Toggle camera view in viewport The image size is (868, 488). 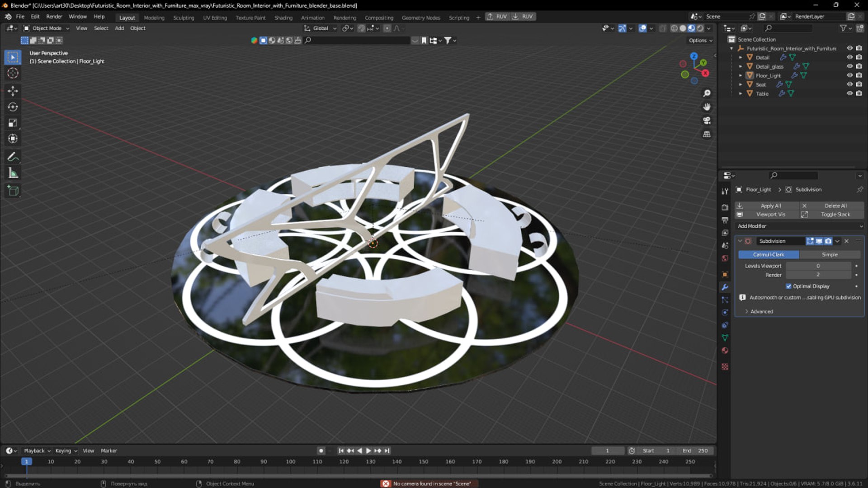point(707,121)
